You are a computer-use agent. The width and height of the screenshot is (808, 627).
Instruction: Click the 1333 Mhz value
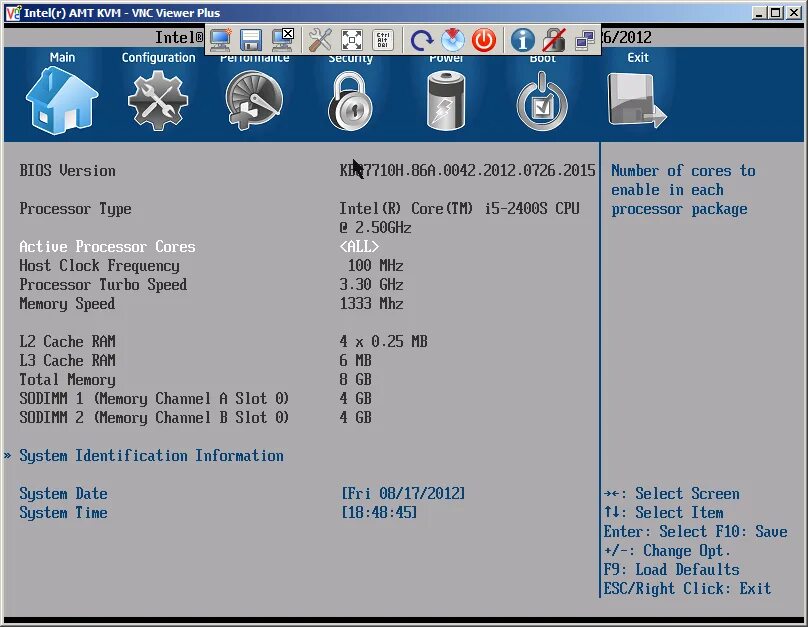tap(371, 303)
